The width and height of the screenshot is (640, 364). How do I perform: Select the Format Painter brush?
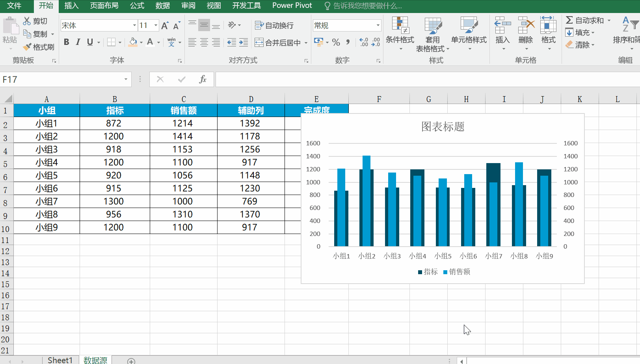click(27, 47)
